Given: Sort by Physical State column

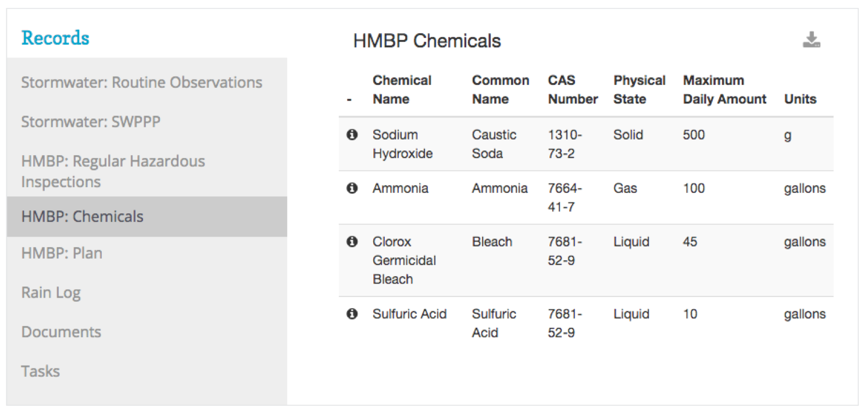Looking at the screenshot, I should pos(639,90).
